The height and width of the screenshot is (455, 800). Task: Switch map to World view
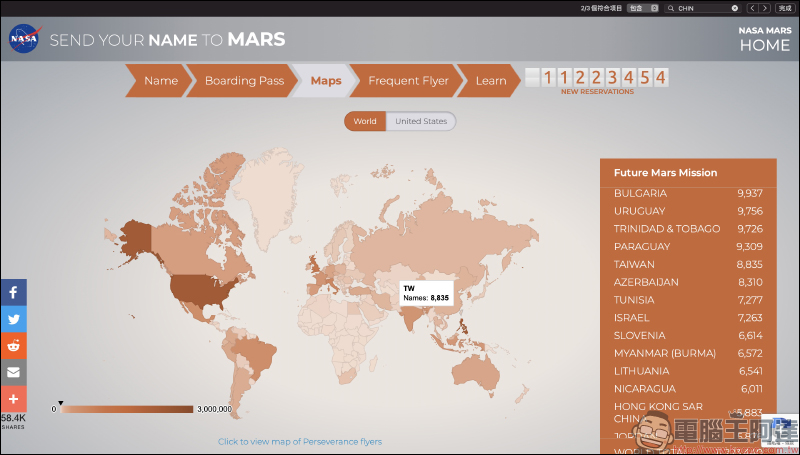click(365, 121)
